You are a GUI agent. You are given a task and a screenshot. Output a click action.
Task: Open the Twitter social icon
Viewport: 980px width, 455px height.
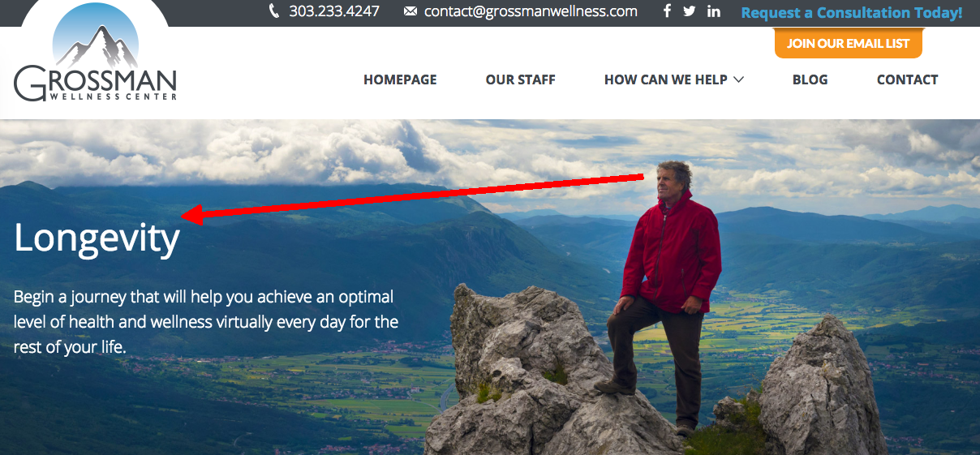[690, 11]
